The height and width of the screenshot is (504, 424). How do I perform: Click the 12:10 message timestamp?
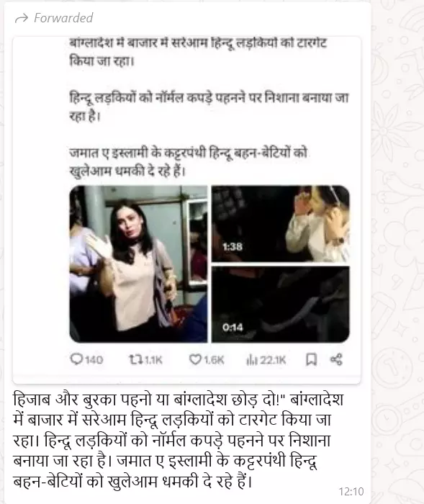click(351, 492)
